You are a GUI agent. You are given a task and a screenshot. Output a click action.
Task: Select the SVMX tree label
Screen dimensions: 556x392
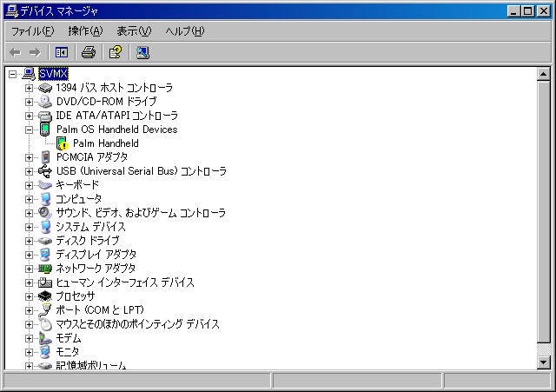tap(53, 74)
